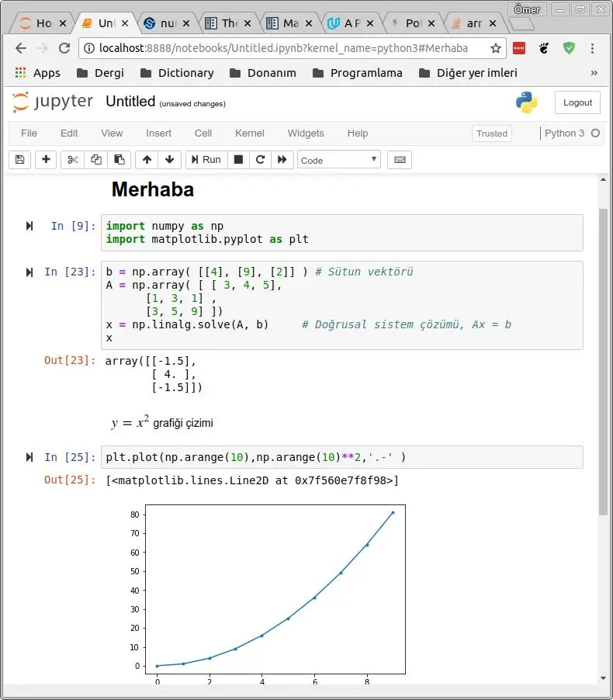Save notebook with floppy disk icon
Image resolution: width=613 pixels, height=700 pixels.
click(19, 159)
